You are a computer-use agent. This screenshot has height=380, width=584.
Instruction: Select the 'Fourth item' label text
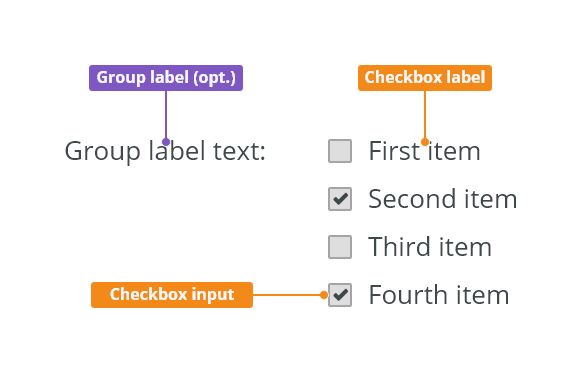point(438,295)
